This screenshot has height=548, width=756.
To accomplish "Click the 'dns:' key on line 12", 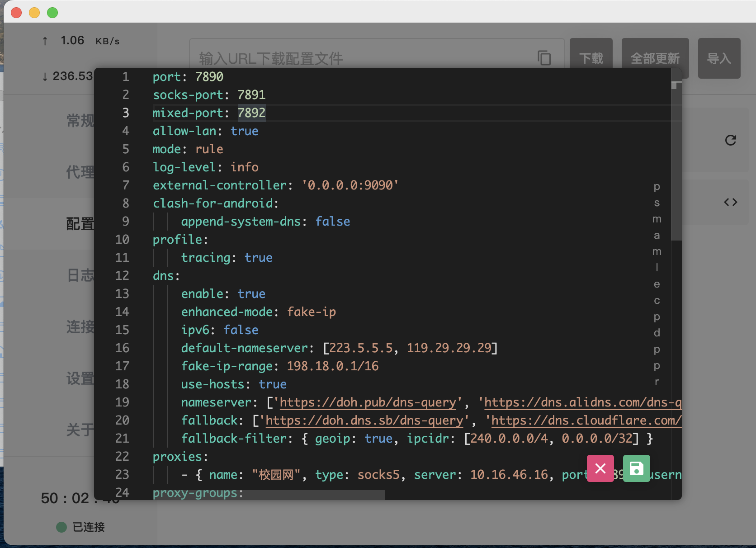I will [x=166, y=275].
